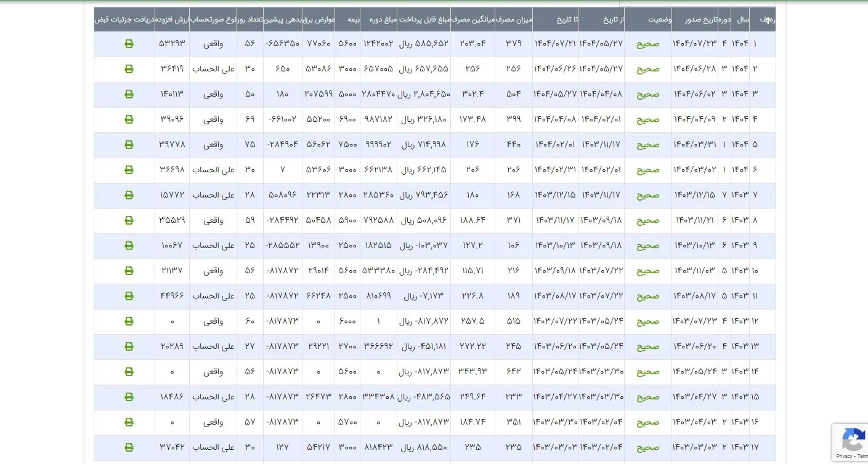This screenshot has height=464, width=868.
Task: Open the reCAPTCHA Privacy link
Action: click(844, 457)
